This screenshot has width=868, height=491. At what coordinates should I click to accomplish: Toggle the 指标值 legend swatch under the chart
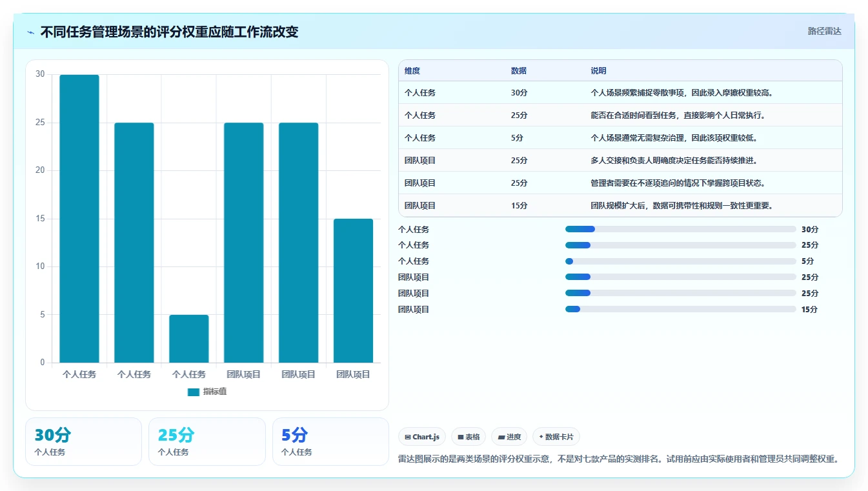(x=194, y=392)
